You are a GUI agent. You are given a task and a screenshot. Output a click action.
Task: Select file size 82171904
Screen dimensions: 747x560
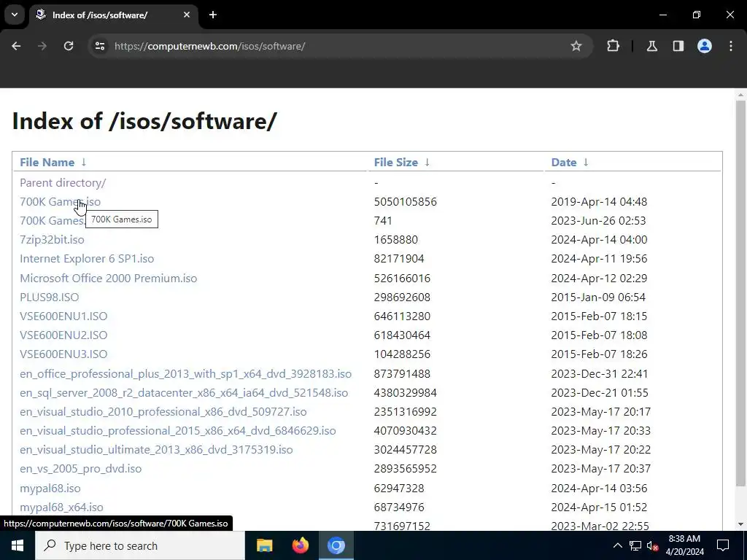(399, 259)
